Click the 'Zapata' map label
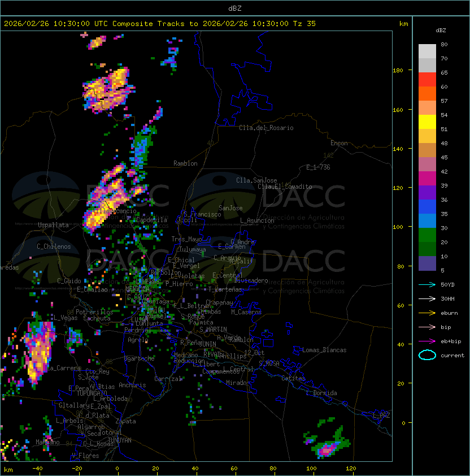The height and width of the screenshot is (476, 470). click(125, 421)
